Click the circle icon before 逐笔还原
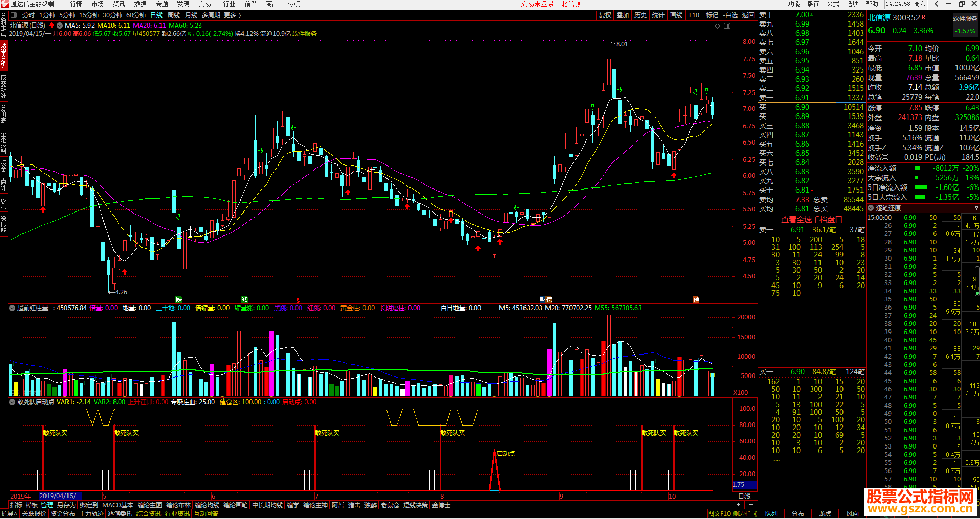The width and height of the screenshot is (980, 519). 871,208
